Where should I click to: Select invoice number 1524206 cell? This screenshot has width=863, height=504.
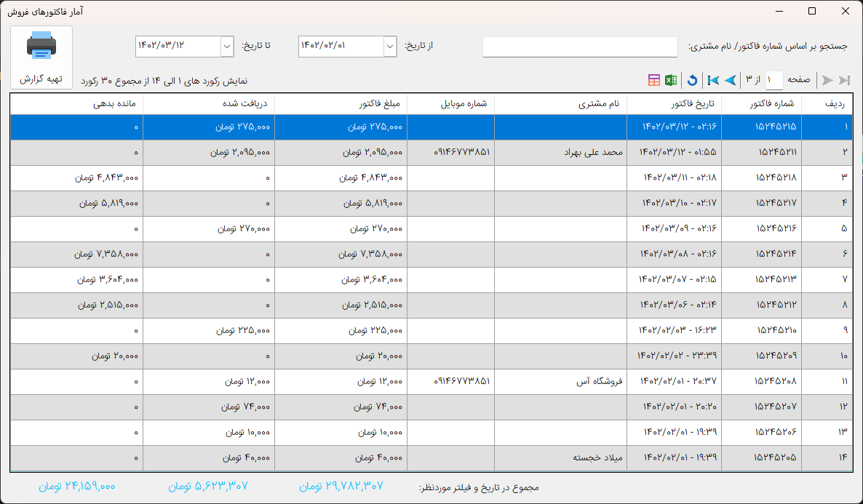tap(762, 432)
